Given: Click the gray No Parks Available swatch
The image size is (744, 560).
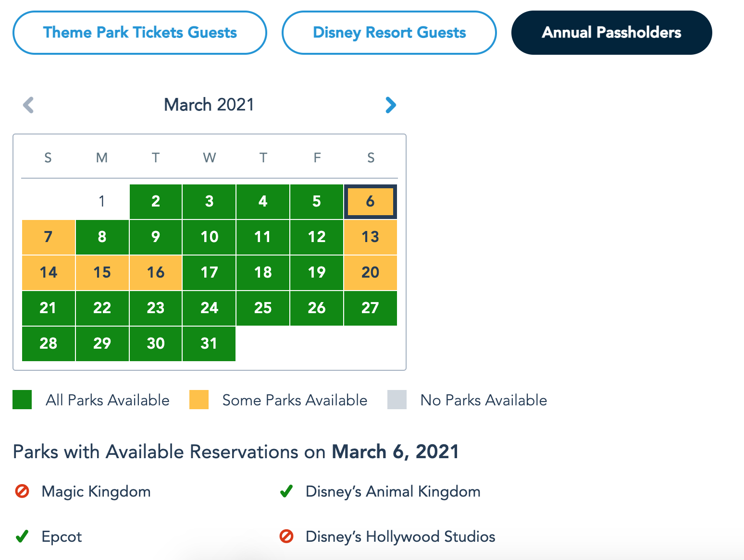Looking at the screenshot, I should coord(397,400).
